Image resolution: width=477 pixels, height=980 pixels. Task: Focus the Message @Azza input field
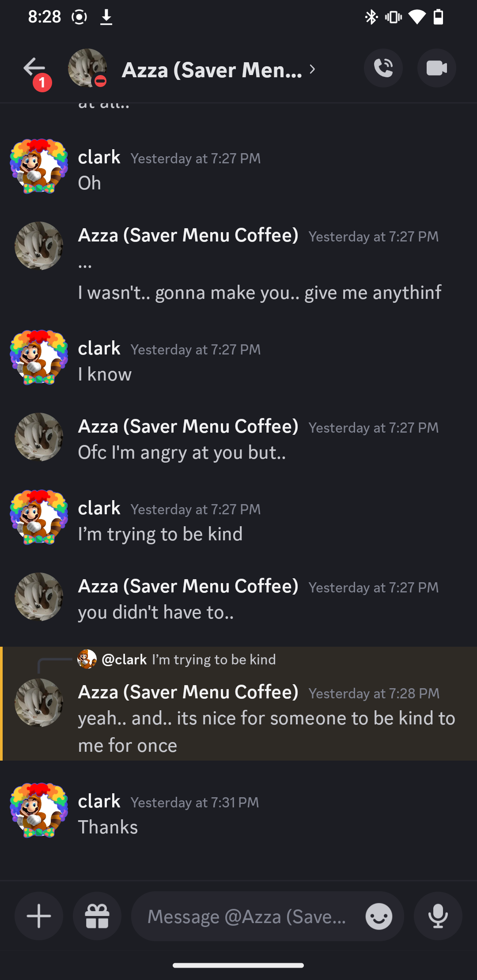(247, 916)
